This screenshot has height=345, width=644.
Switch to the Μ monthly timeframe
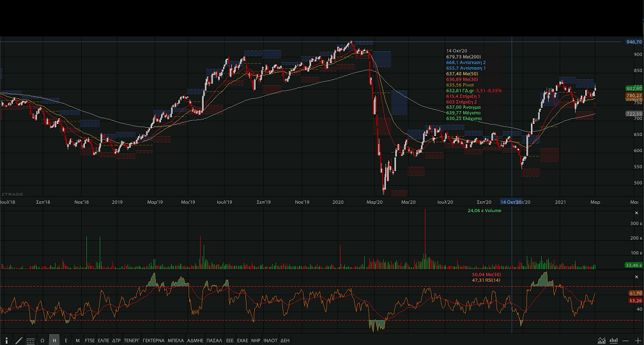coord(77,341)
